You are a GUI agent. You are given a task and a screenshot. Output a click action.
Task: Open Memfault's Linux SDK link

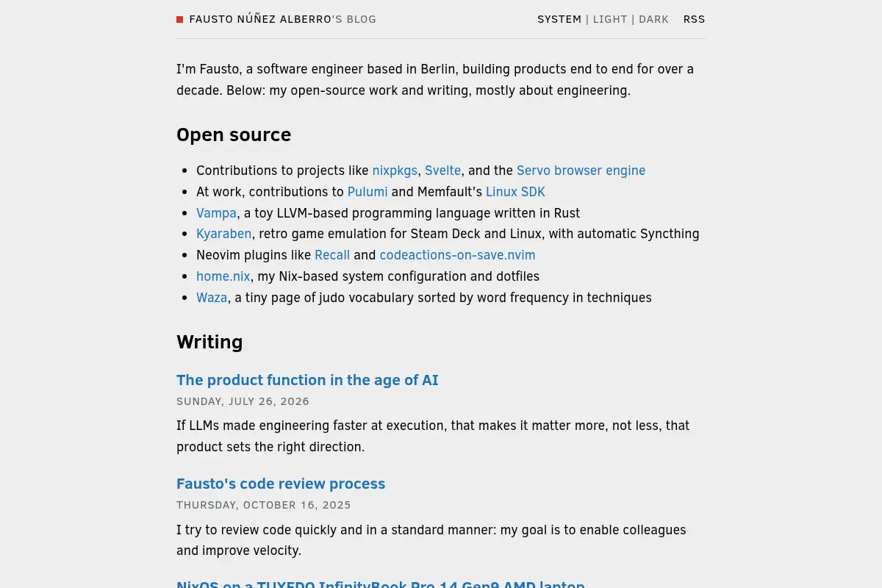pos(515,192)
